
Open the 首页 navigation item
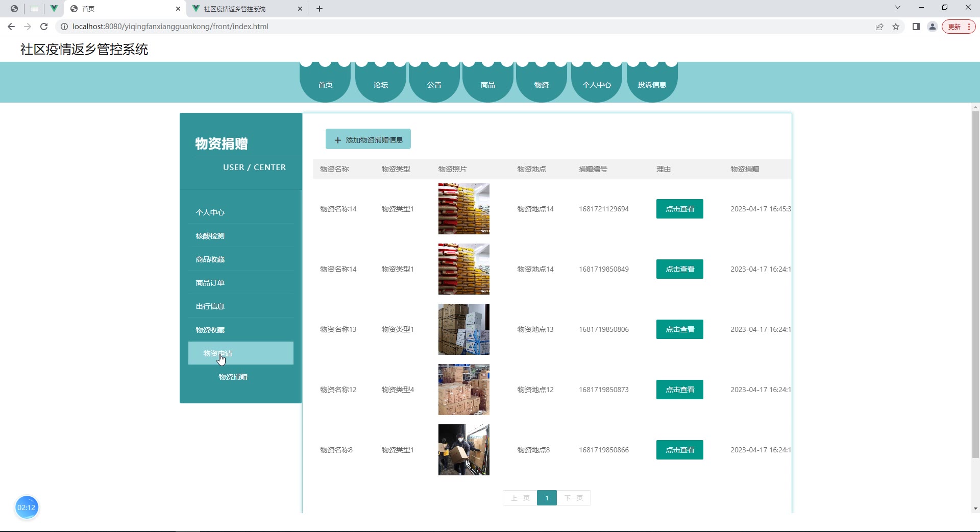(325, 83)
